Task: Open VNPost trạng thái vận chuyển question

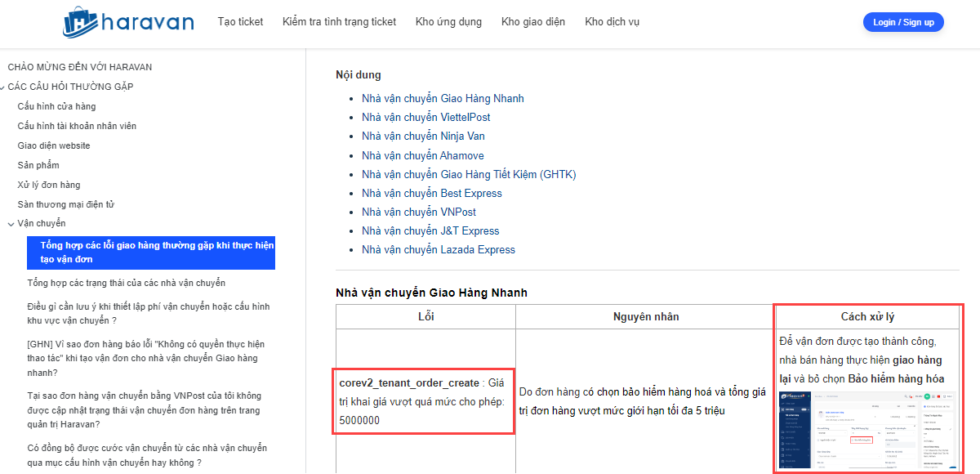Action: (x=145, y=410)
